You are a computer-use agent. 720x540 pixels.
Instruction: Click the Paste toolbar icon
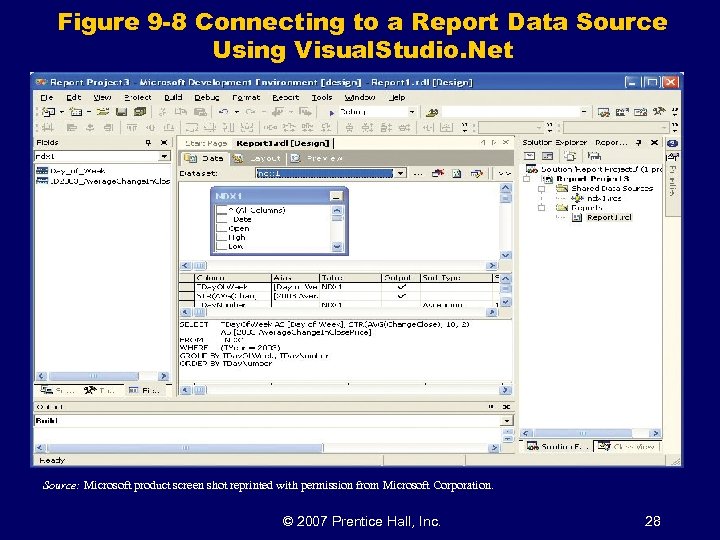pos(200,112)
